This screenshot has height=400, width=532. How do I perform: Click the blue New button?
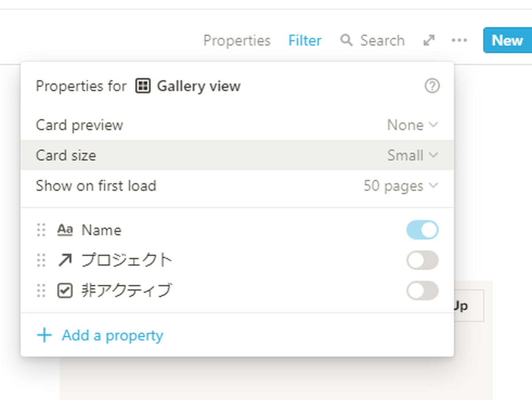(x=508, y=40)
